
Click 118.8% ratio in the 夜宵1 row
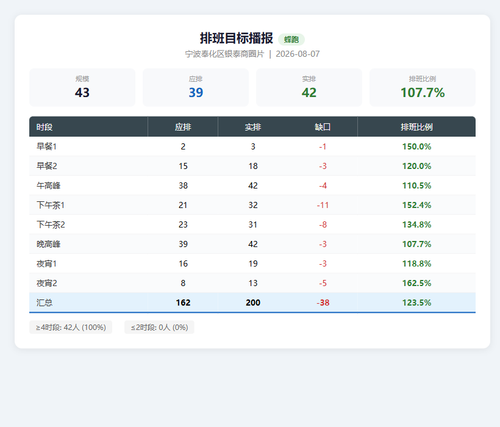(417, 264)
